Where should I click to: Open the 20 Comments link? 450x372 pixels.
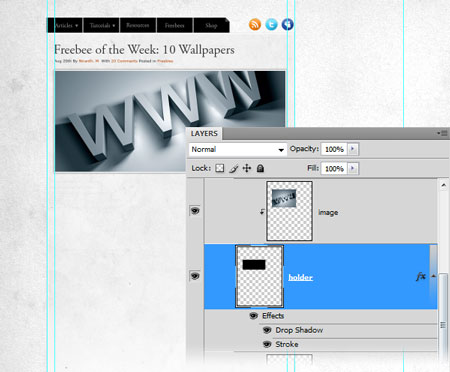tap(124, 61)
